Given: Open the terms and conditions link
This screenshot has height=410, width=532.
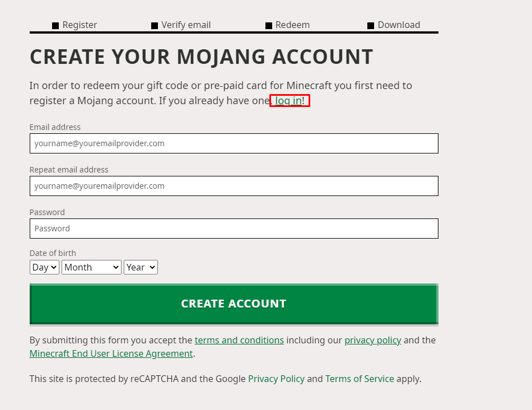Looking at the screenshot, I should coord(239,340).
